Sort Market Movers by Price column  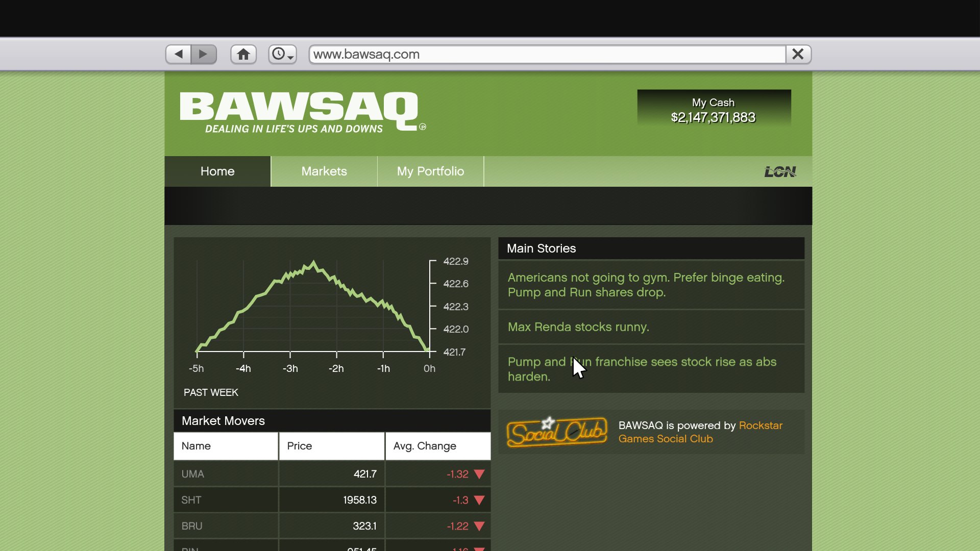tap(332, 446)
